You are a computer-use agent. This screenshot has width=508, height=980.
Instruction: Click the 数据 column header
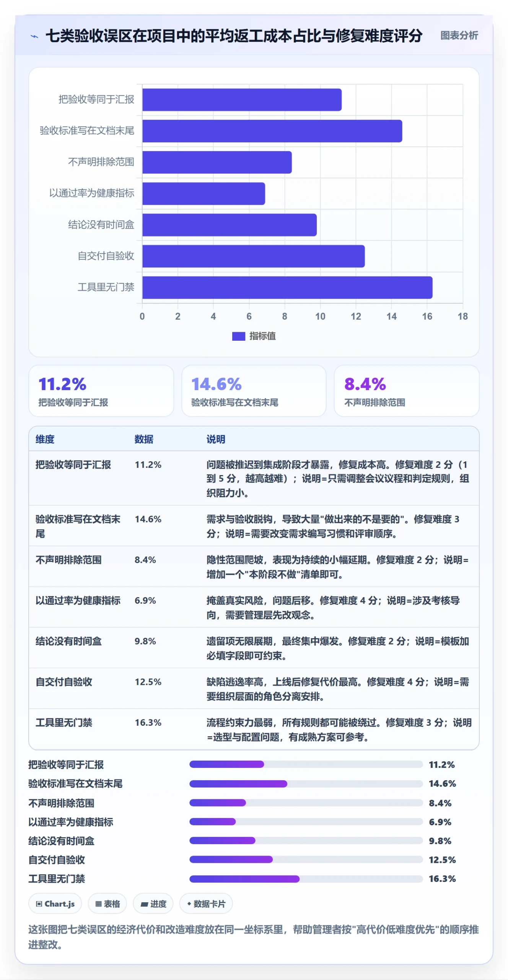coord(144,439)
